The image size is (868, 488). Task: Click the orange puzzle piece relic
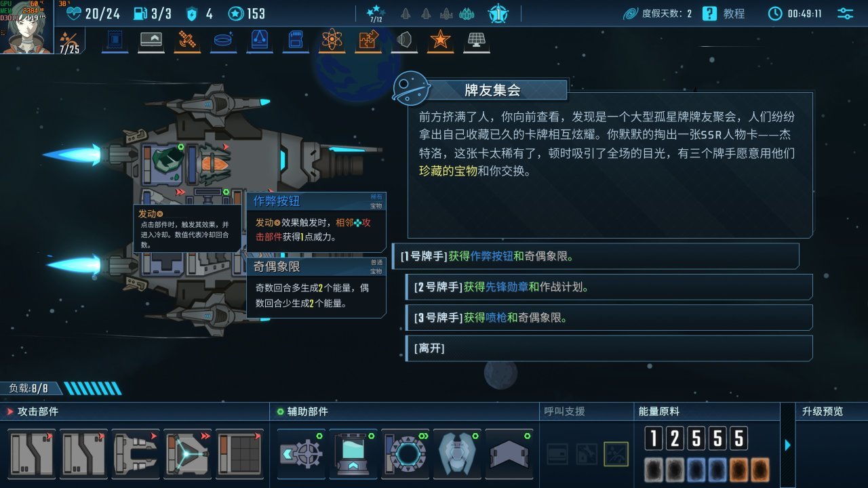pos(368,41)
